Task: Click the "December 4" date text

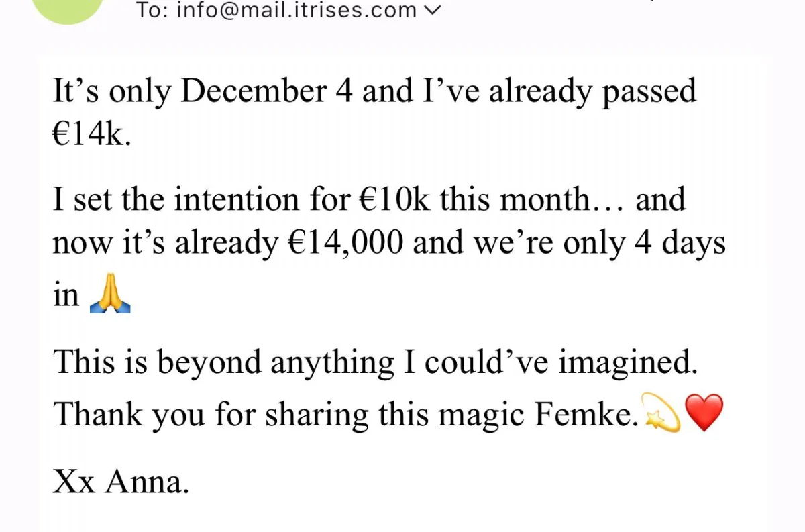Action: (267, 91)
